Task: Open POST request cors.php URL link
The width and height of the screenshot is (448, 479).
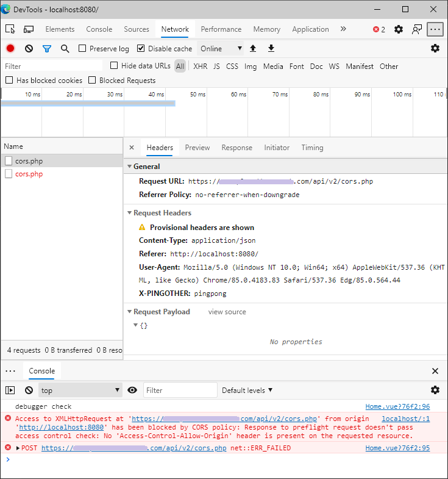Action: pyautogui.click(x=133, y=448)
